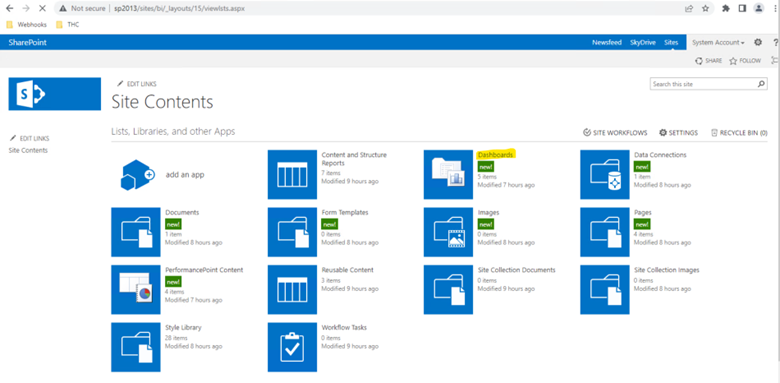Screen dimensions: 780x383
Task: Open SITE WORKFLOWS
Action: click(615, 133)
